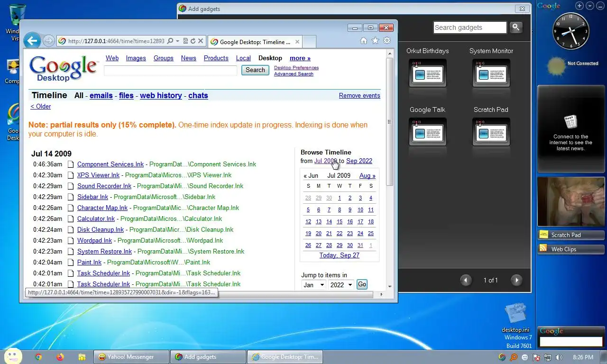Select the System Monitor gadget thumbnail

click(x=491, y=73)
